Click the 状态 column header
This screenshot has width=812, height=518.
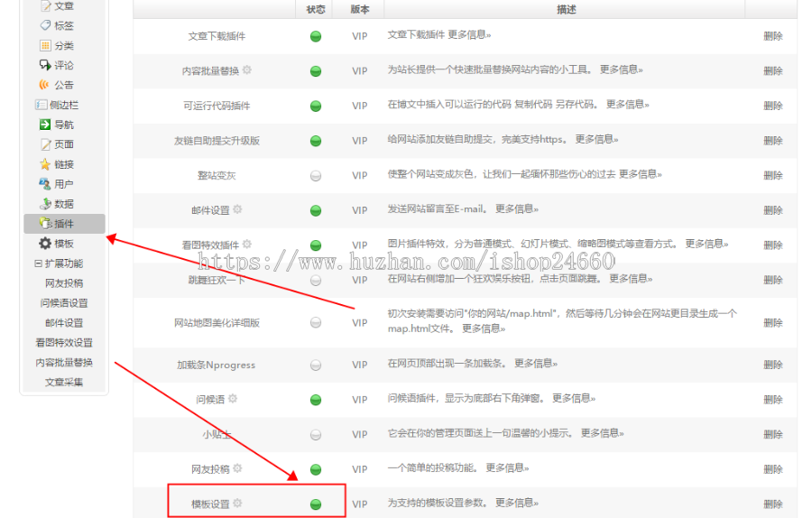(x=316, y=9)
